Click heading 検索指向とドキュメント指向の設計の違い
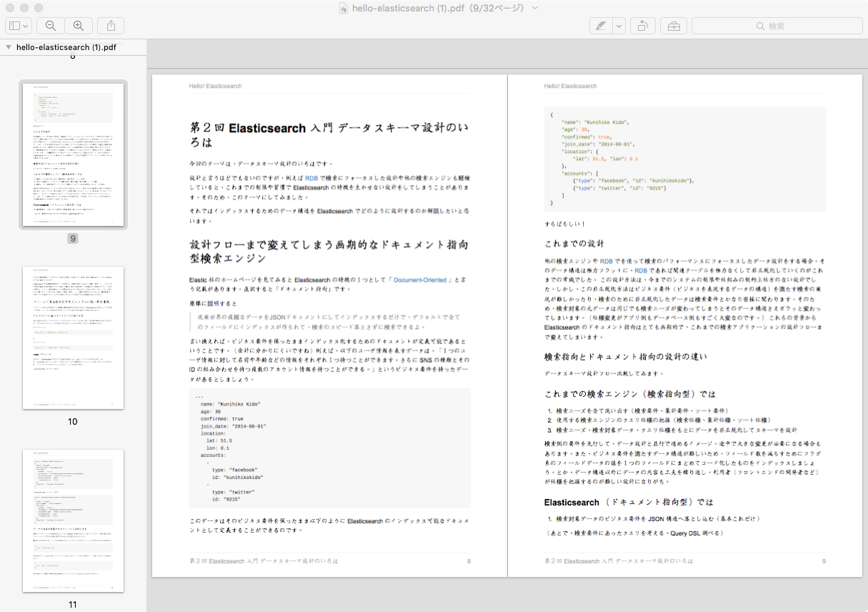 625,356
